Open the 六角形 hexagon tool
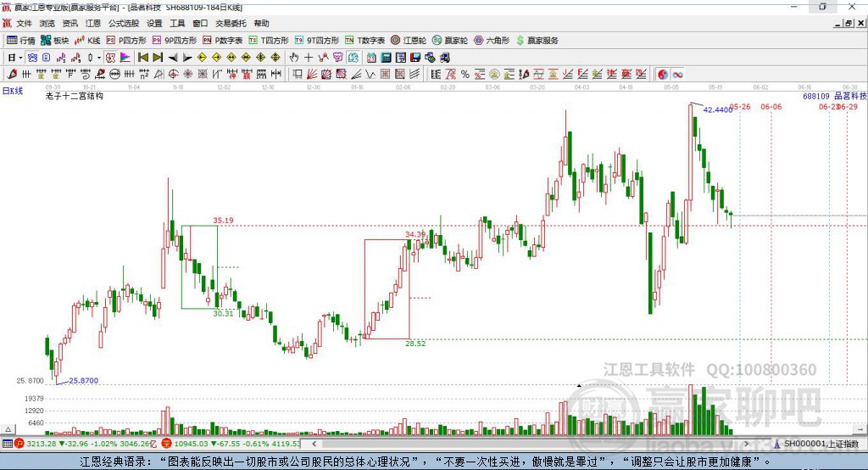The image size is (868, 470). (492, 41)
